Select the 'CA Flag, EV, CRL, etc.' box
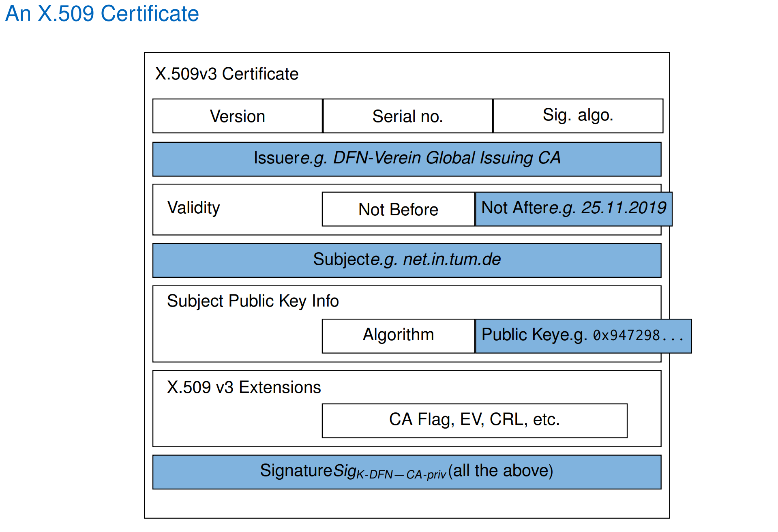Viewport: 778px width, 532px height. (x=475, y=421)
